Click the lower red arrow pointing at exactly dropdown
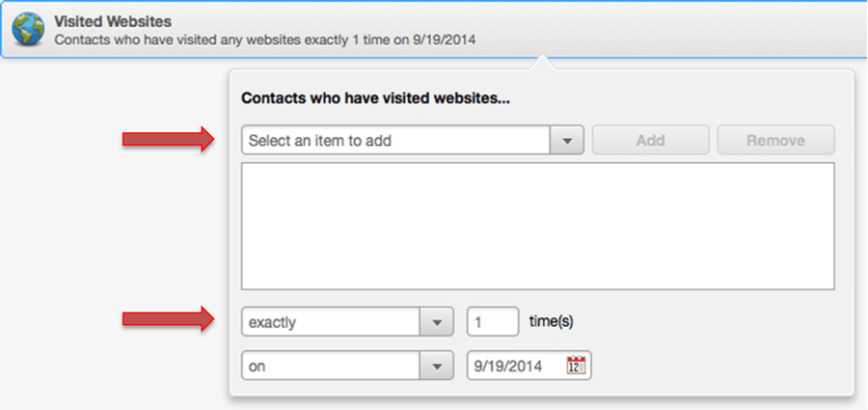868x410 pixels. 167,320
